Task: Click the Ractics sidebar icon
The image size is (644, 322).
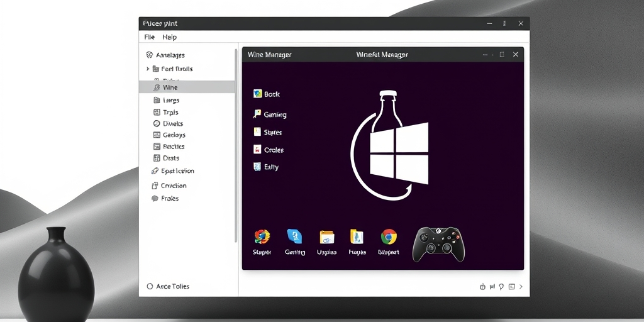Action: click(x=157, y=146)
